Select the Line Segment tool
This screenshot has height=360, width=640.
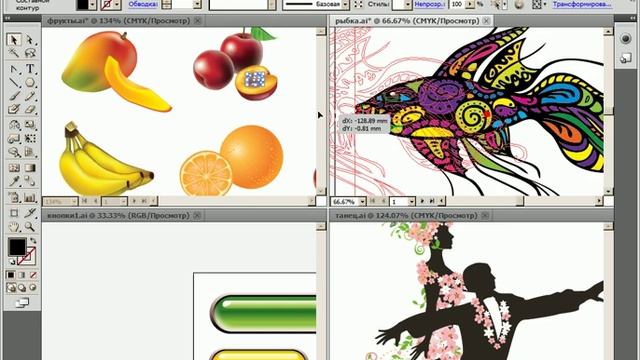[14, 82]
